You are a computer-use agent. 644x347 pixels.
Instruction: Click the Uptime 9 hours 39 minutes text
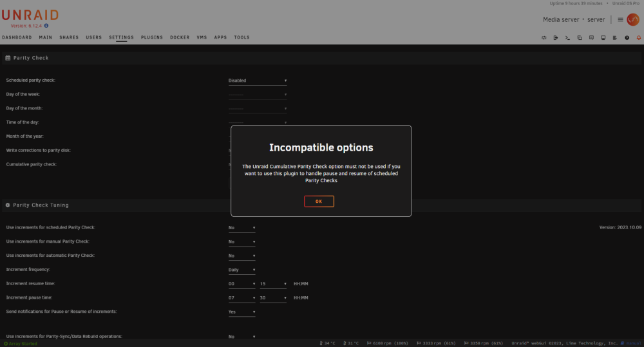pyautogui.click(x=576, y=3)
